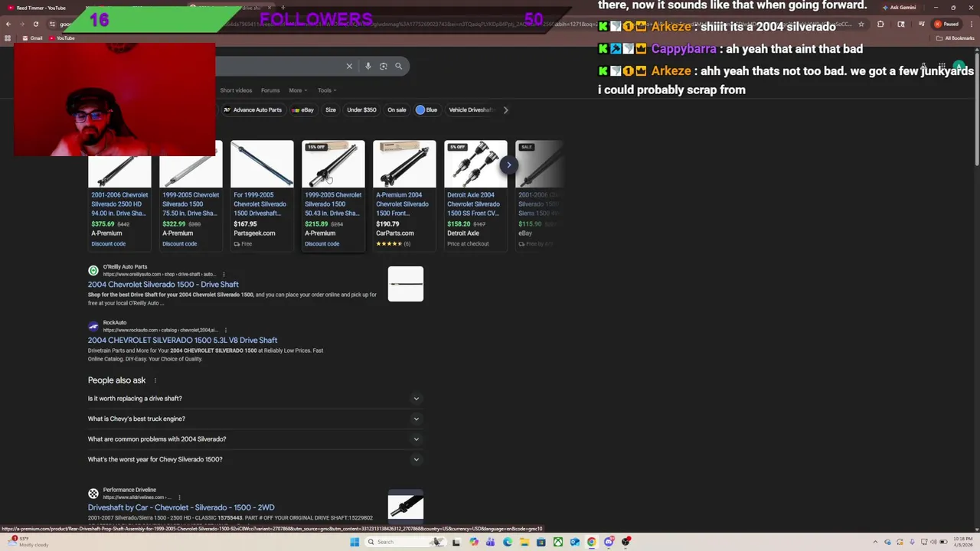Go back using browser back arrow

(x=8, y=24)
